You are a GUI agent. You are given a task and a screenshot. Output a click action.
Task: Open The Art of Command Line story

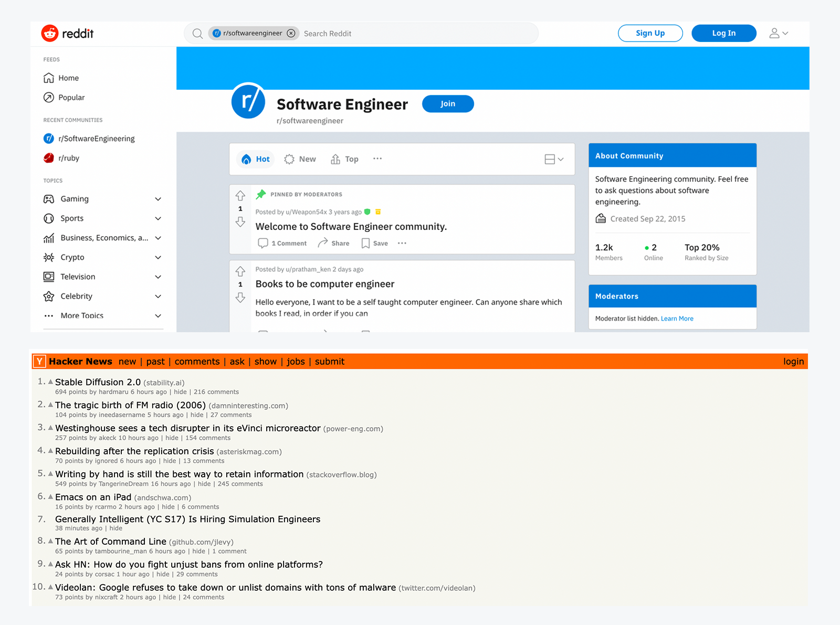(111, 542)
